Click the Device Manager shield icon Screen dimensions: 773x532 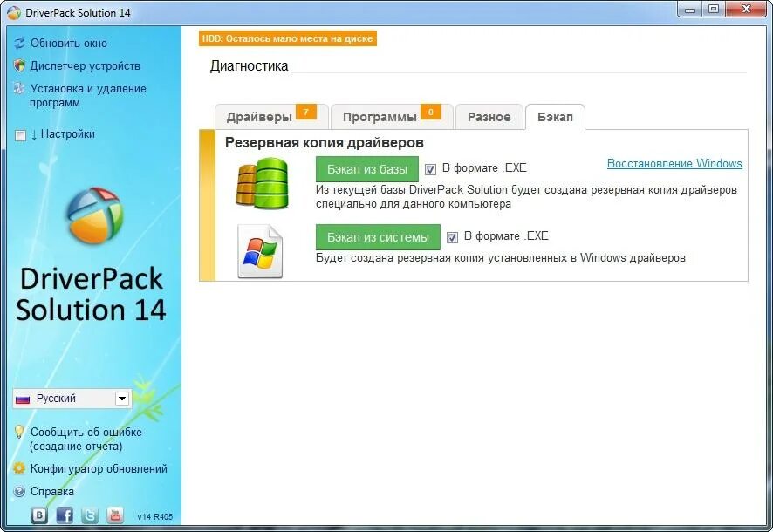tap(19, 65)
